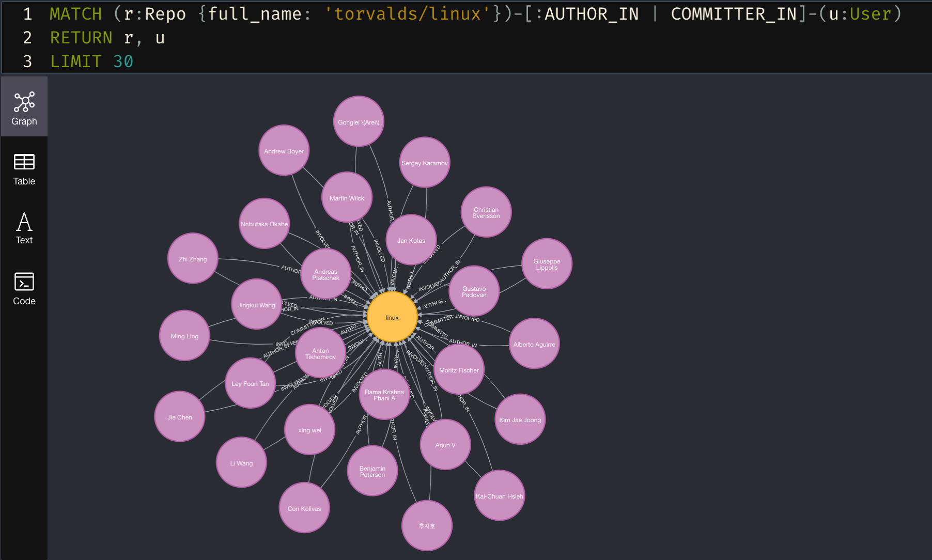This screenshot has height=560, width=932.
Task: Select the Gustavo Padovan node
Action: (x=474, y=291)
